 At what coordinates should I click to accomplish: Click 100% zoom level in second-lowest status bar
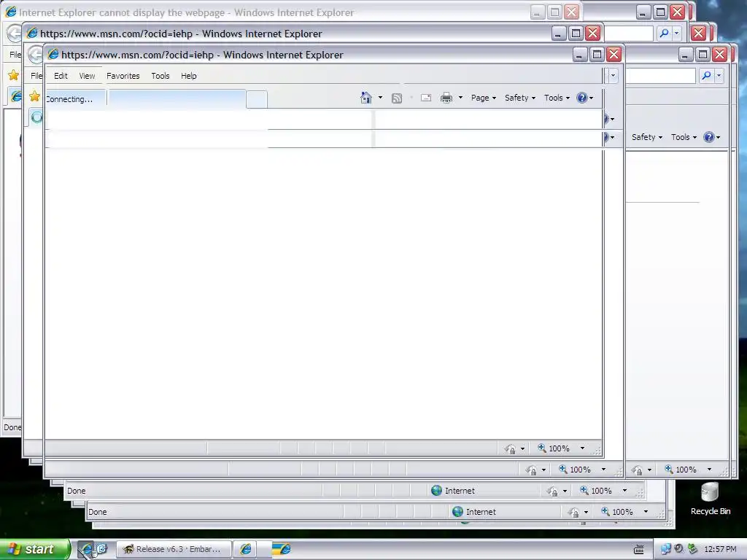pyautogui.click(x=601, y=491)
